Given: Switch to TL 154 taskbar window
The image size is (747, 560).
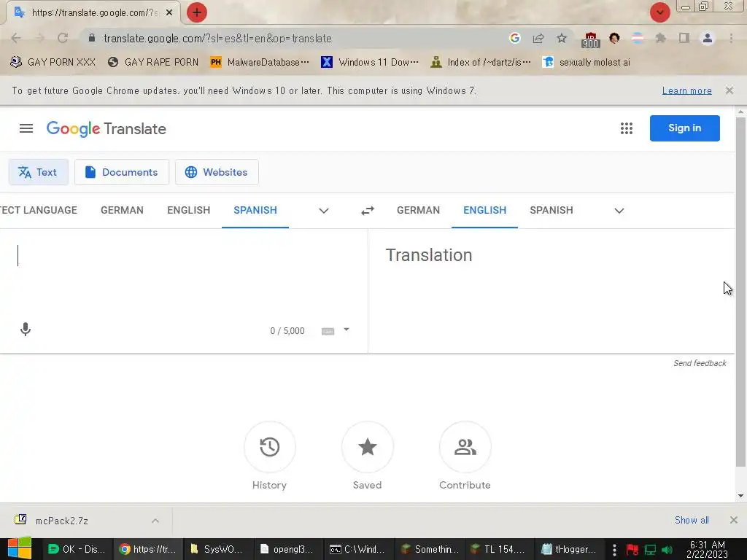Looking at the screenshot, I should (x=500, y=549).
